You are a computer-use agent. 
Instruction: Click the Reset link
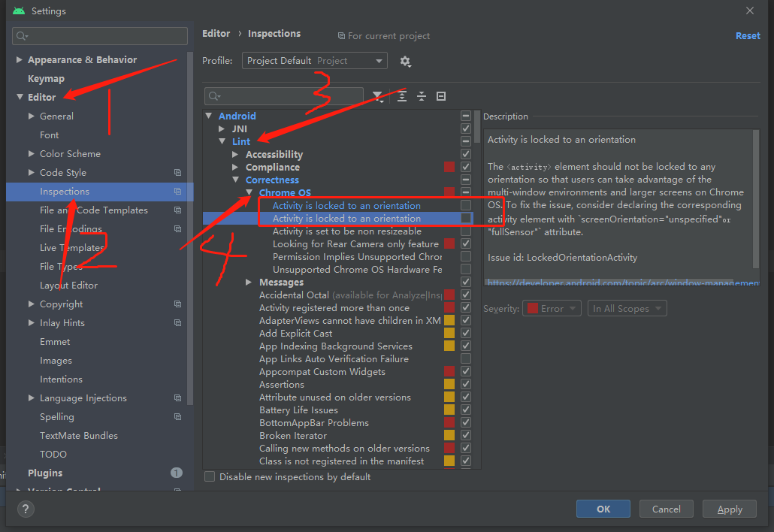point(748,35)
